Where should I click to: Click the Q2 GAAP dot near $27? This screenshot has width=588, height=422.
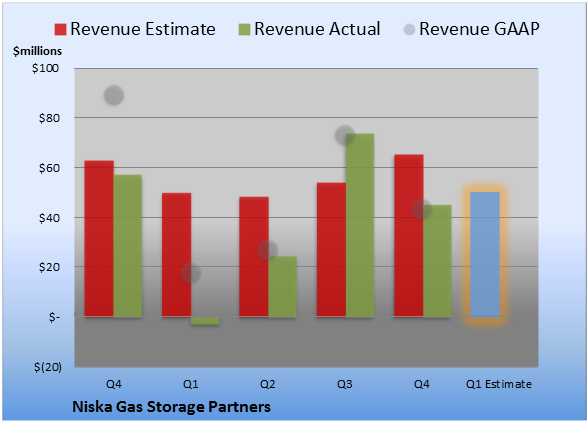point(268,250)
